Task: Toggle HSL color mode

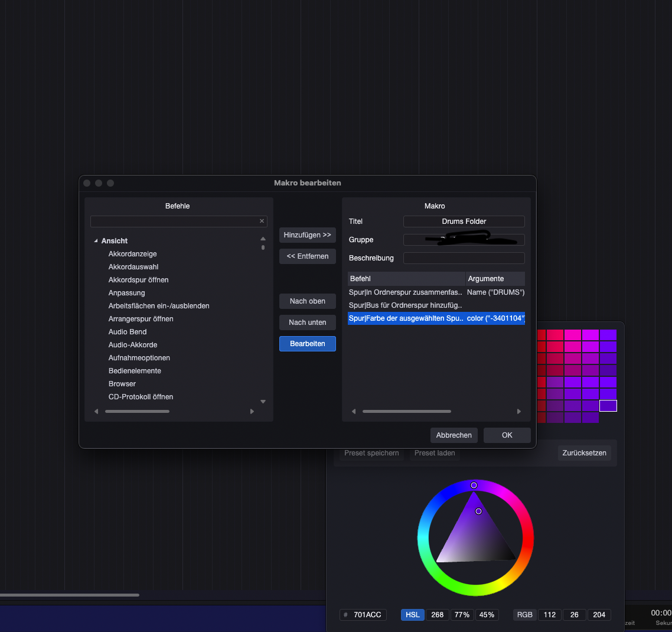Action: coord(412,615)
